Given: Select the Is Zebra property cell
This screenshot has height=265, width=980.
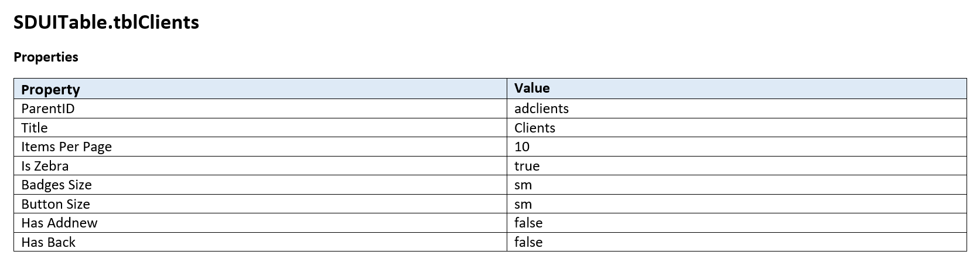Looking at the screenshot, I should [x=45, y=166].
